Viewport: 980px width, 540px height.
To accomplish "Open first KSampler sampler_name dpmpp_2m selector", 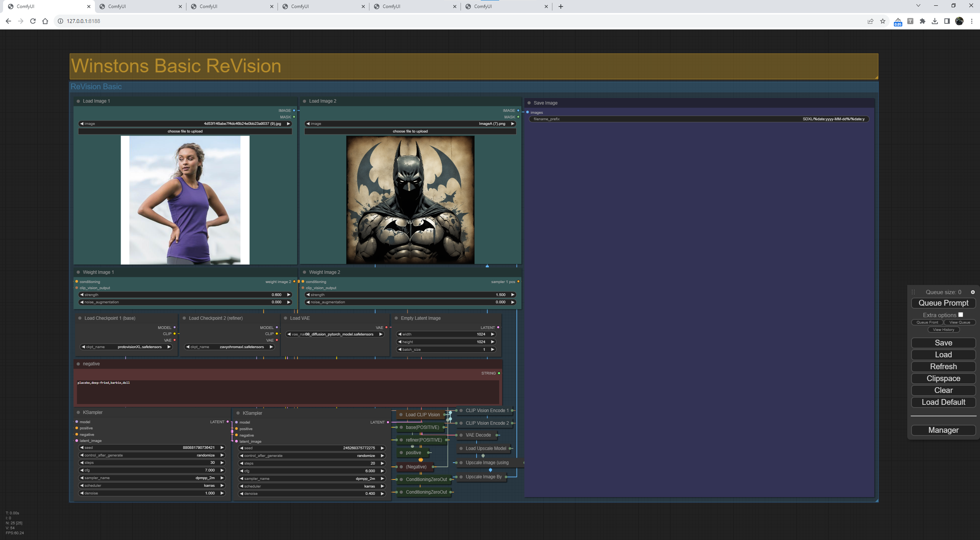I will click(152, 478).
